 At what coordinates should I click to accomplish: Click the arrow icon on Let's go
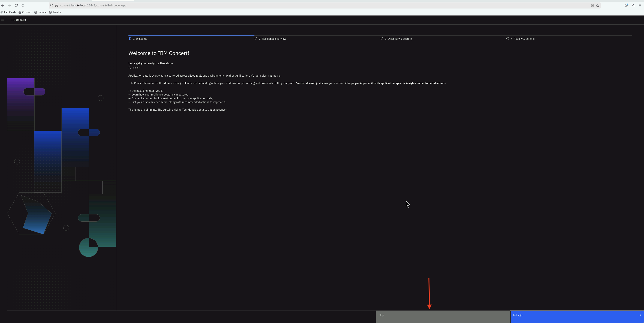pos(639,315)
